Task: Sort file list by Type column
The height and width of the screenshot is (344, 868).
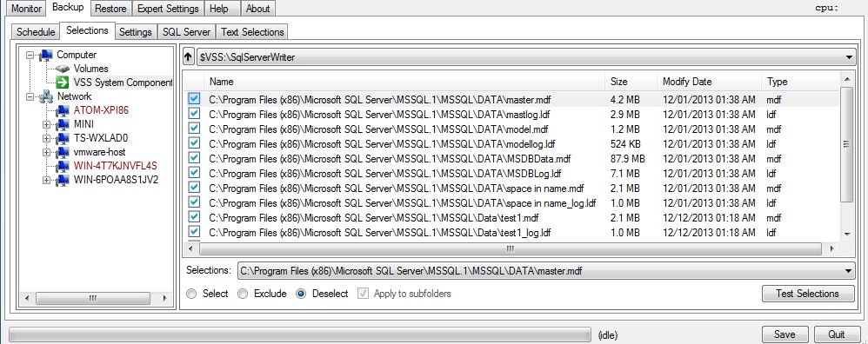Action: tap(800, 82)
